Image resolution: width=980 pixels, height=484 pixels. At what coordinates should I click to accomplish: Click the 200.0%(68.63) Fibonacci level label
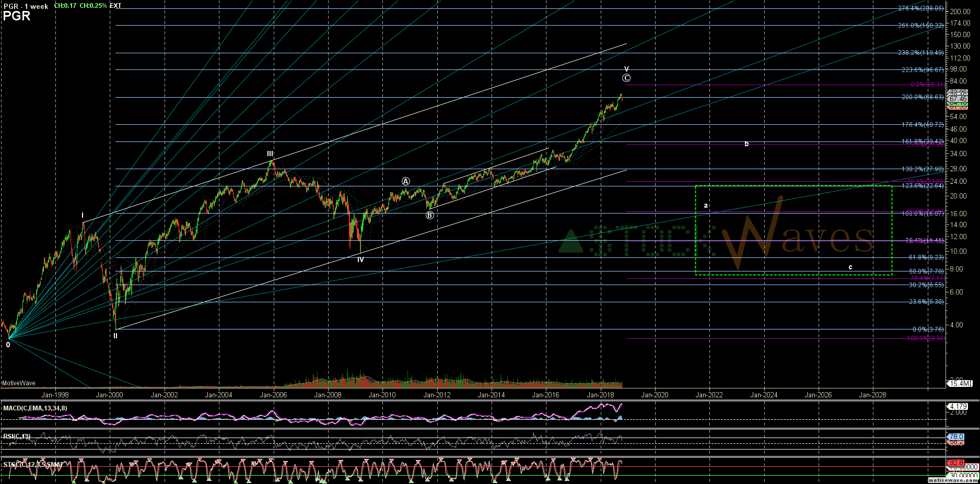click(923, 97)
